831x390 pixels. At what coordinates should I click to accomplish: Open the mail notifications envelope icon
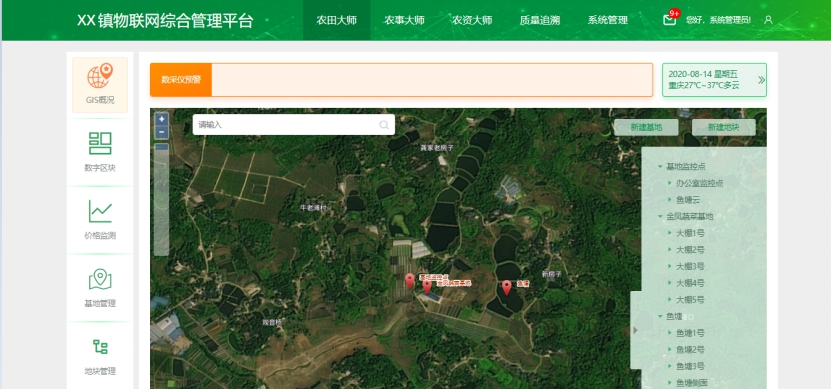coord(669,20)
